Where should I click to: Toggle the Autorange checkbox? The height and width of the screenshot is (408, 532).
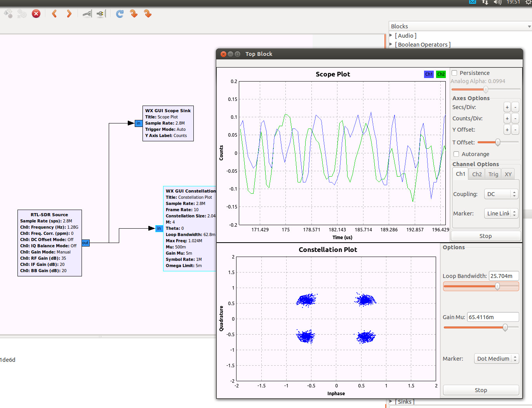click(456, 154)
